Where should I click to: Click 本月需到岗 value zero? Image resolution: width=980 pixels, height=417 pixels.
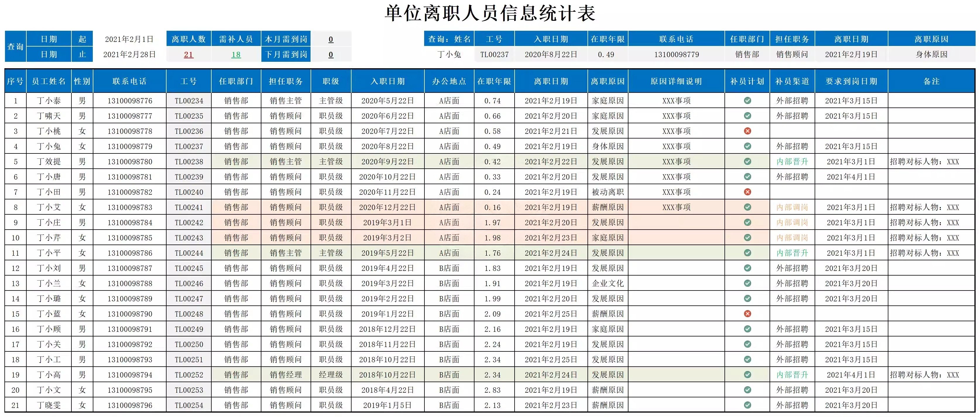coord(330,39)
